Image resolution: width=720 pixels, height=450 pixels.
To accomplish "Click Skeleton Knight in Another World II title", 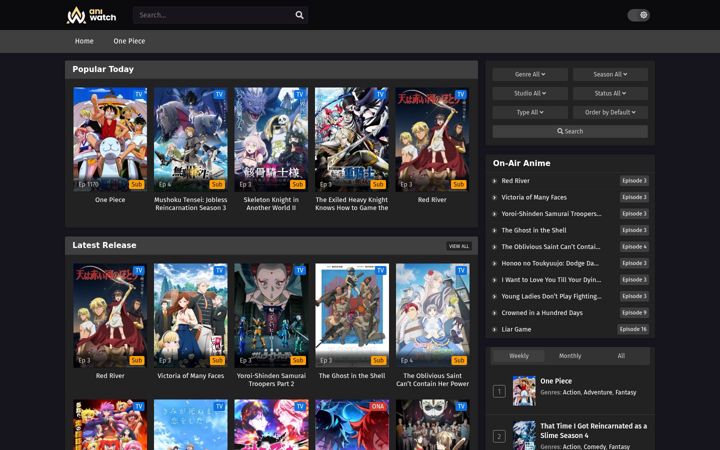I will point(271,204).
